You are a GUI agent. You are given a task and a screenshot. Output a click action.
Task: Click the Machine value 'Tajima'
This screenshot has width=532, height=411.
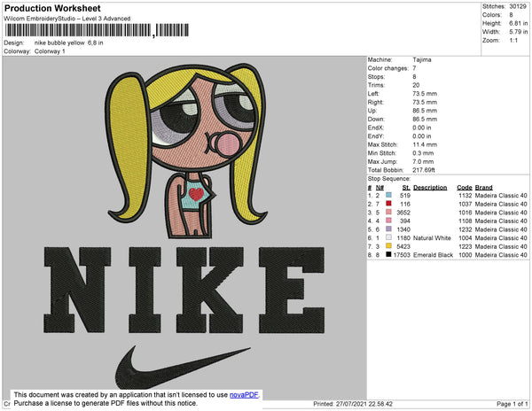(x=422, y=59)
